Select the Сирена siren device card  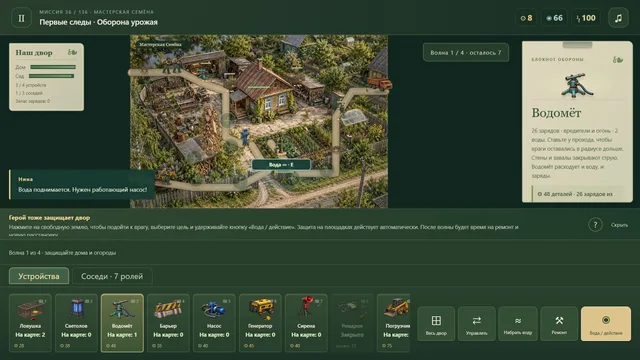[x=306, y=322]
